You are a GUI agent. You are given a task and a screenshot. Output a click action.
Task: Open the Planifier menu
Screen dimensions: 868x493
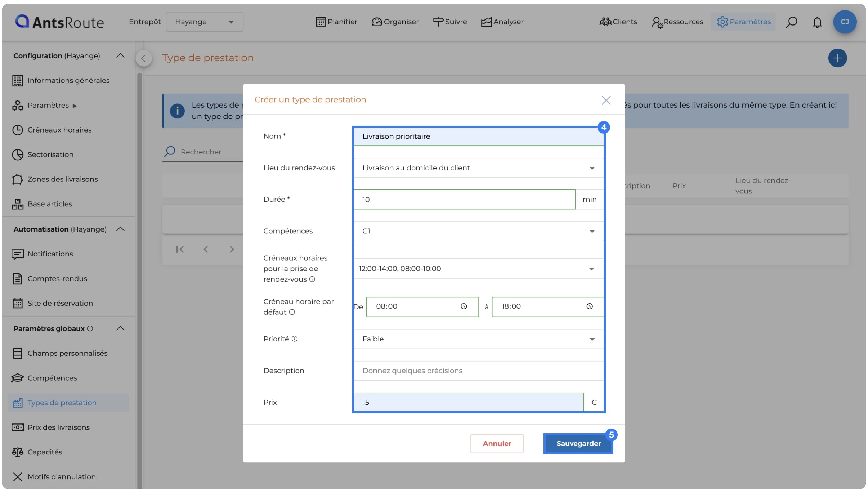coord(336,22)
